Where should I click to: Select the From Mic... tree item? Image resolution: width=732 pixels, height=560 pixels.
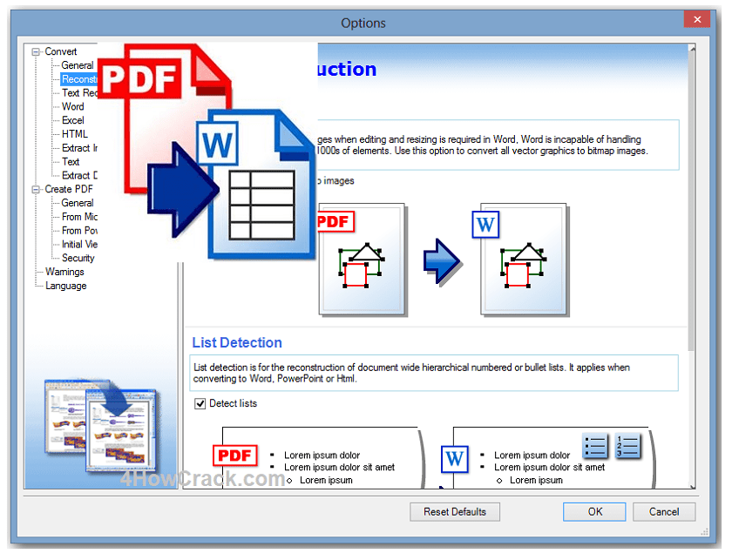point(79,217)
